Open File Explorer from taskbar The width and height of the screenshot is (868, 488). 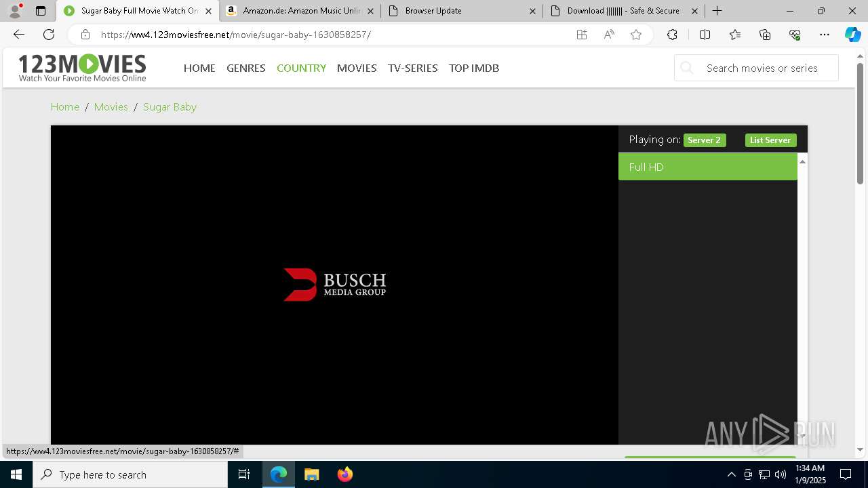311,474
